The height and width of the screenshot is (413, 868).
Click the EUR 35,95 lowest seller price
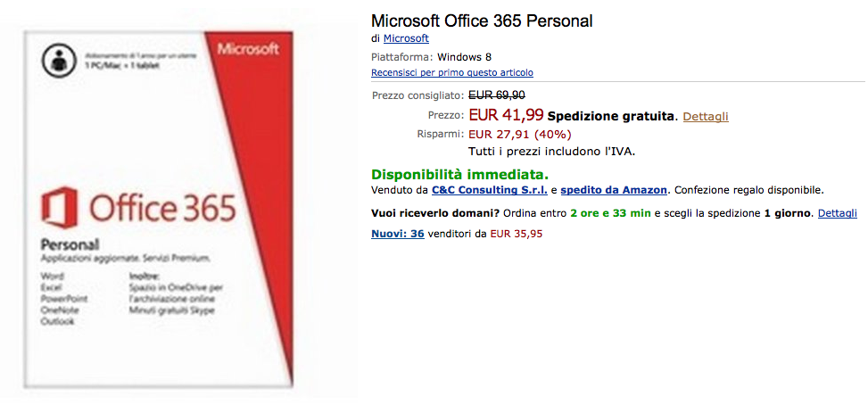[517, 234]
